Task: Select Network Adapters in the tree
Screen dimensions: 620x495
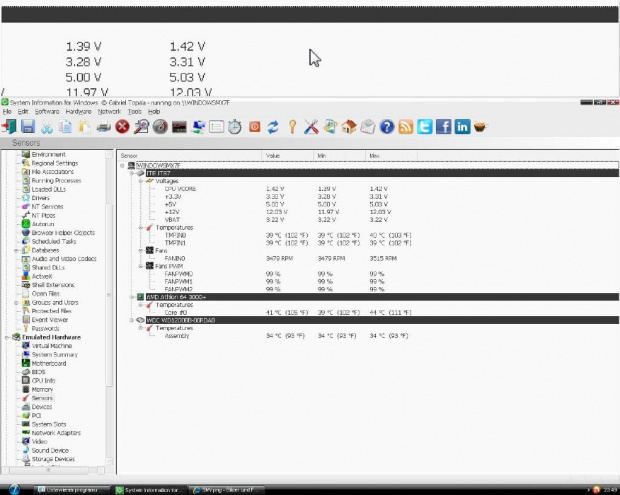Action: tap(56, 433)
